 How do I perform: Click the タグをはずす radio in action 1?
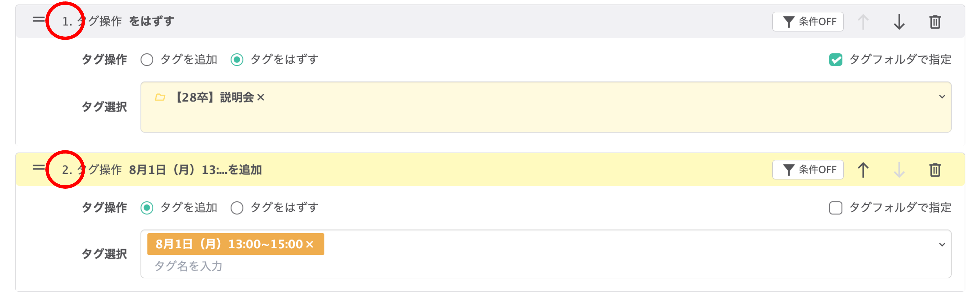(237, 60)
